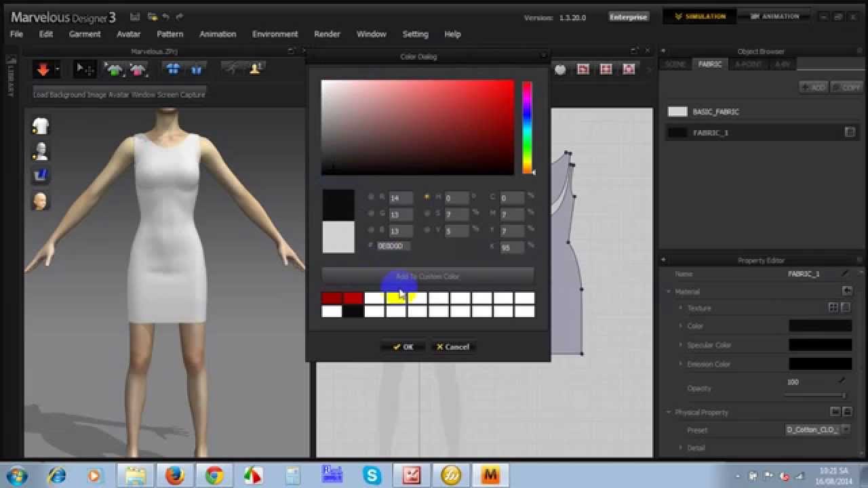This screenshot has width=868, height=488.
Task: Click the last red pattern toolbar icon
Action: click(629, 69)
